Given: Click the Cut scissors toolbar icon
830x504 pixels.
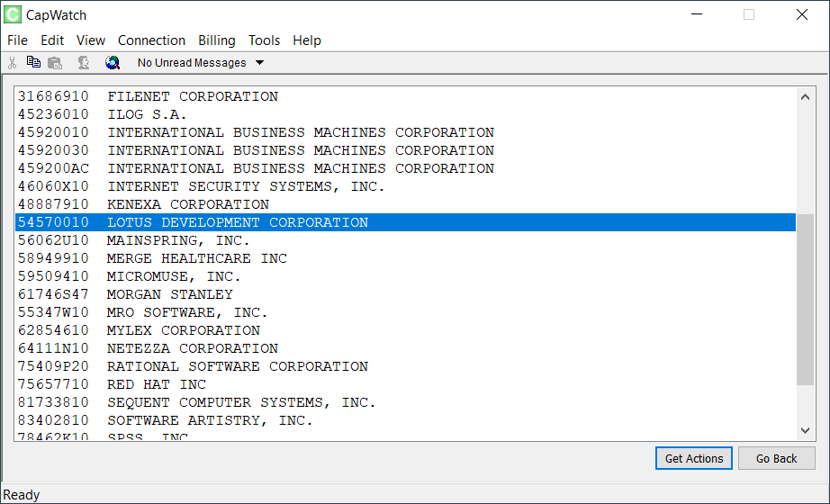Looking at the screenshot, I should (x=13, y=63).
